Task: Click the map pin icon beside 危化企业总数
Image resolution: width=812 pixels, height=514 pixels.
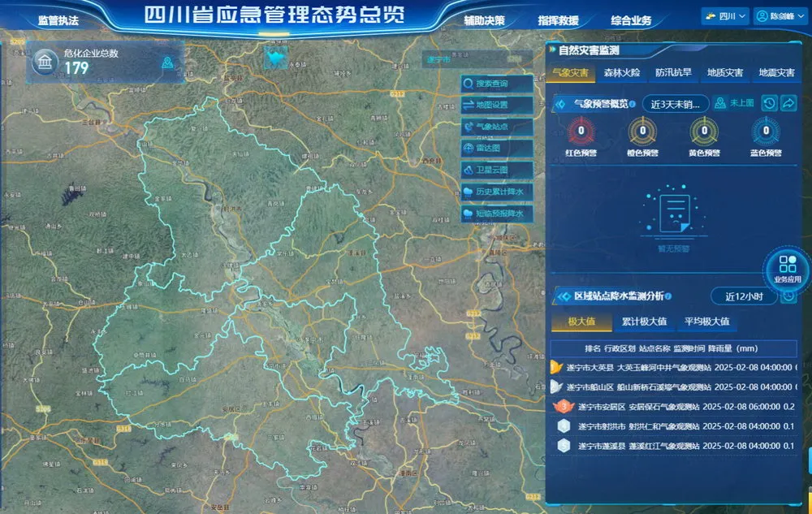Action: (167, 63)
